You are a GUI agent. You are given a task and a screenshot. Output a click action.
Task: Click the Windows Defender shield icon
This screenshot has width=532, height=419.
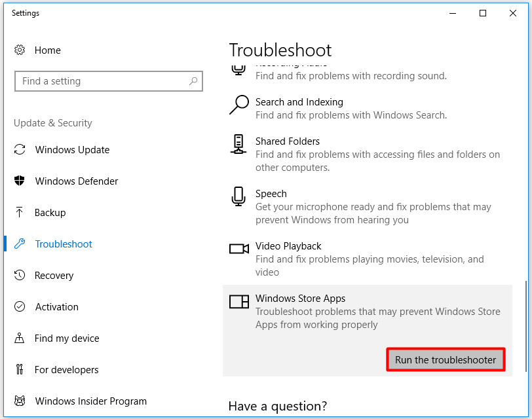[x=20, y=181]
